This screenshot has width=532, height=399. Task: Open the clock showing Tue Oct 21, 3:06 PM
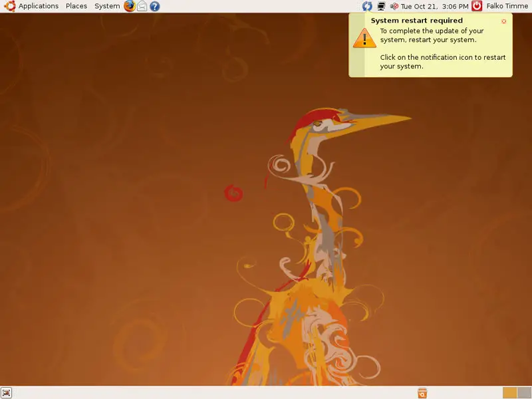(x=434, y=6)
